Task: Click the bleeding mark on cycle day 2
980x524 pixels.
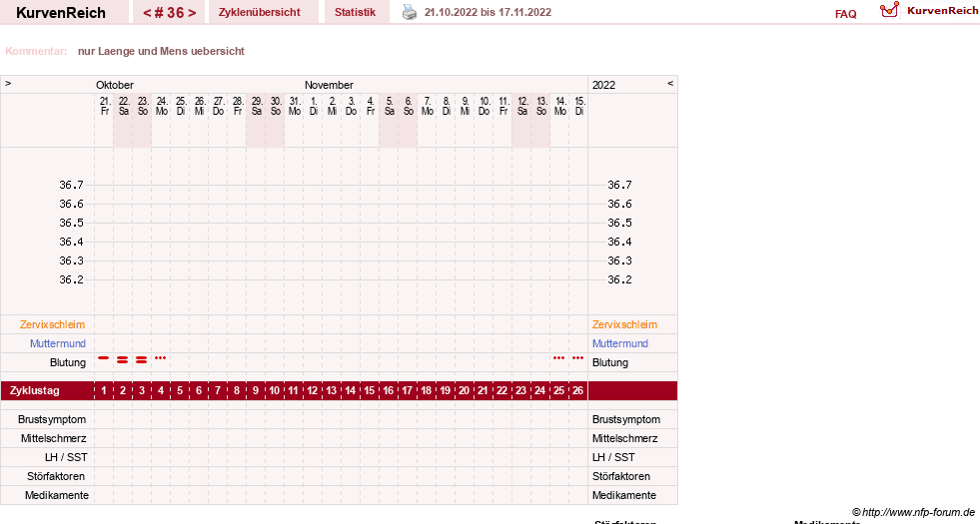Action: pos(123,359)
